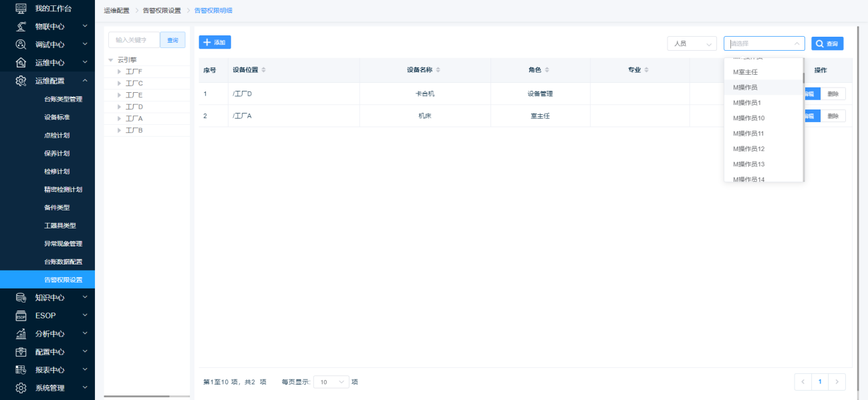
Task: Click the 运维中心 house icon
Action: pyautogui.click(x=21, y=63)
